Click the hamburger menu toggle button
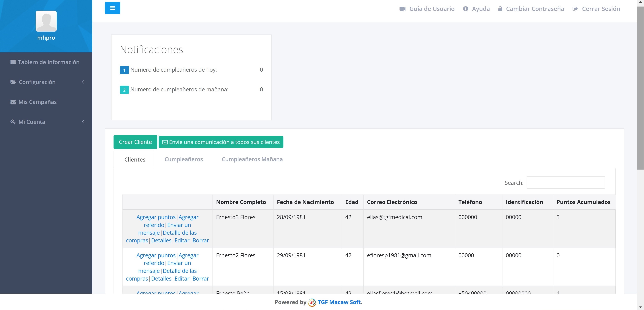Image resolution: width=644 pixels, height=310 pixels. pyautogui.click(x=112, y=8)
